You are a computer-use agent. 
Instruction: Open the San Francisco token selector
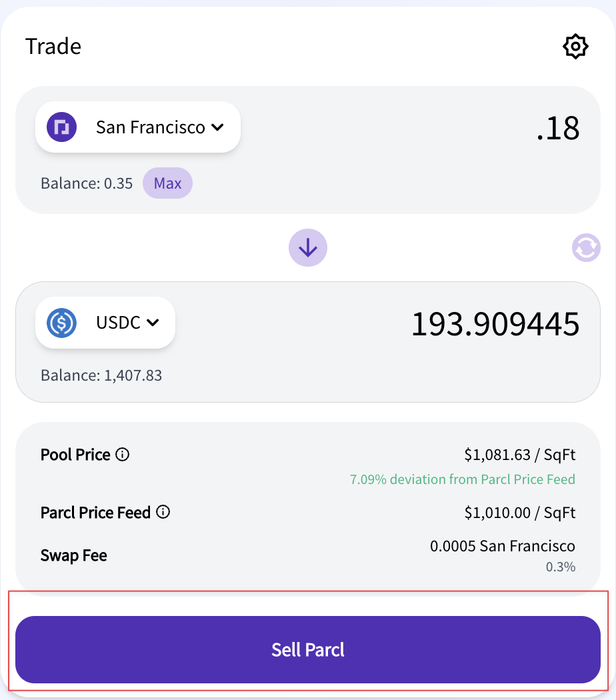138,127
